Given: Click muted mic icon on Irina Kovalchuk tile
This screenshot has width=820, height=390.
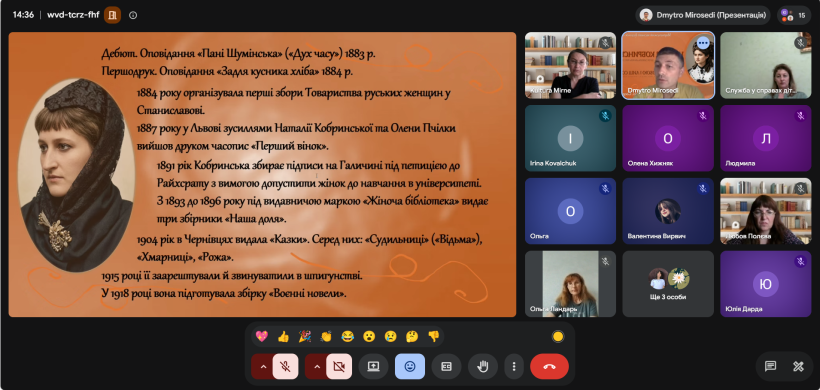Looking at the screenshot, I should click(605, 116).
